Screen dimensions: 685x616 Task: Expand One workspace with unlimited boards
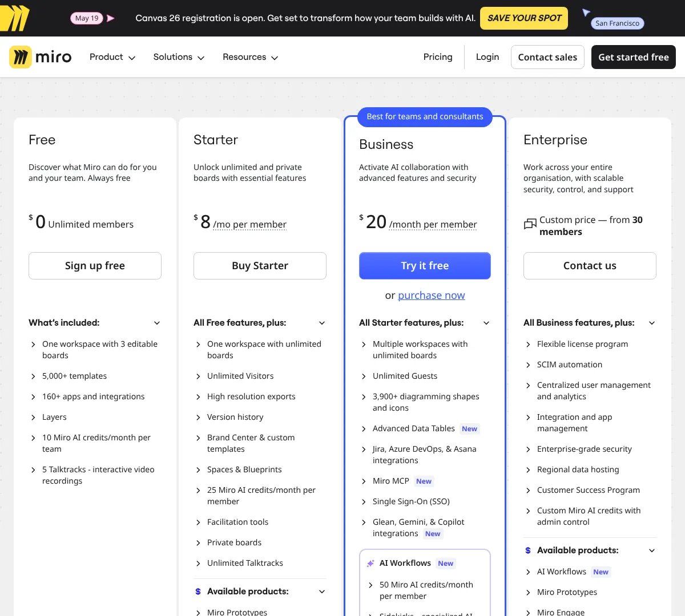click(260, 350)
